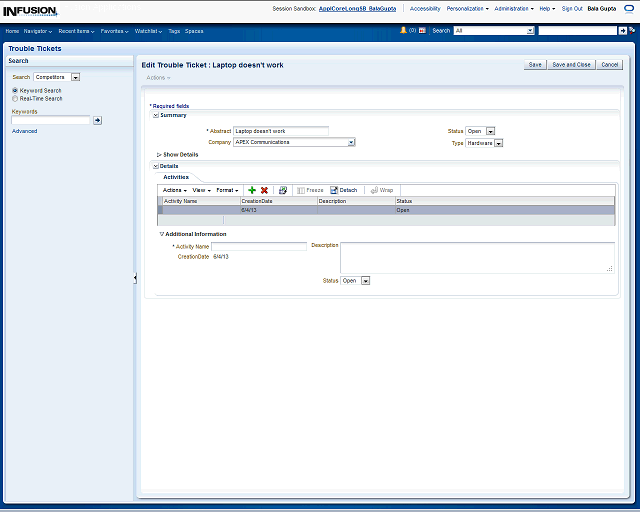Click the Save and Close button
The width and height of the screenshot is (640, 512).
(x=571, y=64)
